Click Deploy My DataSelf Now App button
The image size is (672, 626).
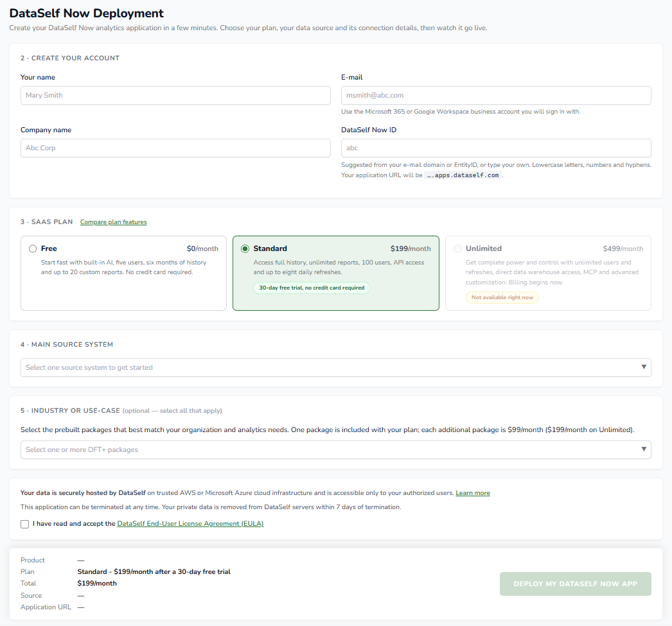[575, 584]
